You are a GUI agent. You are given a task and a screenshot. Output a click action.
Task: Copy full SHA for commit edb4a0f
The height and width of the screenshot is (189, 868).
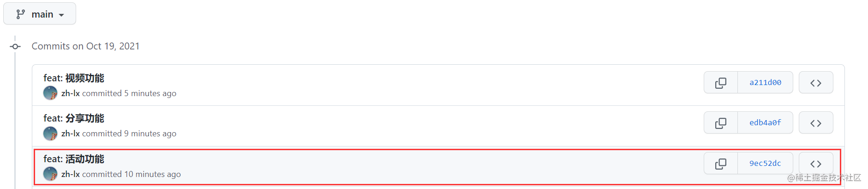pyautogui.click(x=721, y=123)
